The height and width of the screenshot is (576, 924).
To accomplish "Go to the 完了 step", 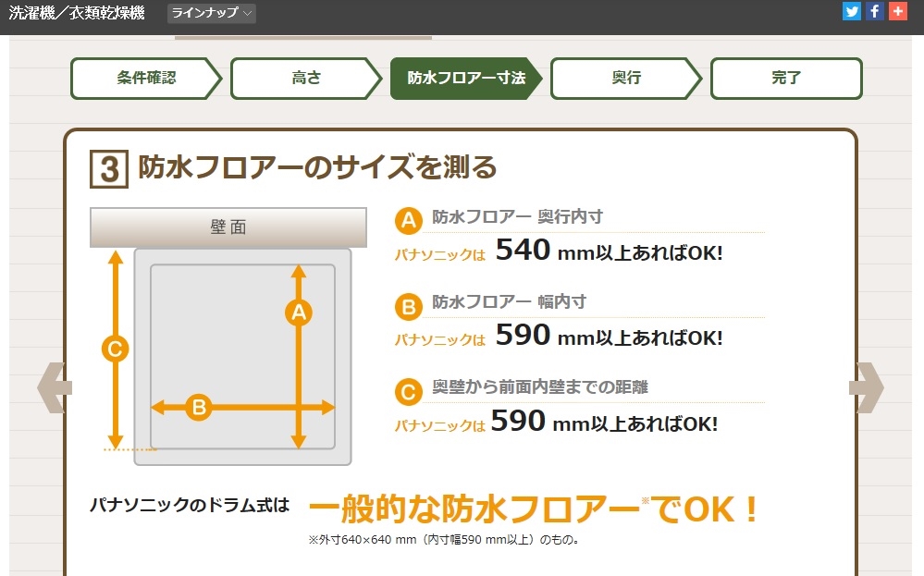I will coord(786,79).
